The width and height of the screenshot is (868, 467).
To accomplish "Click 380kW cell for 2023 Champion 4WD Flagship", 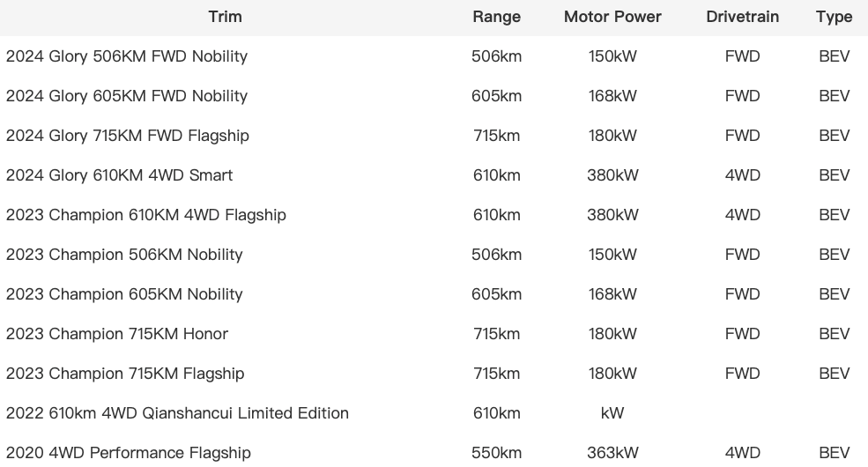I will 612,215.
